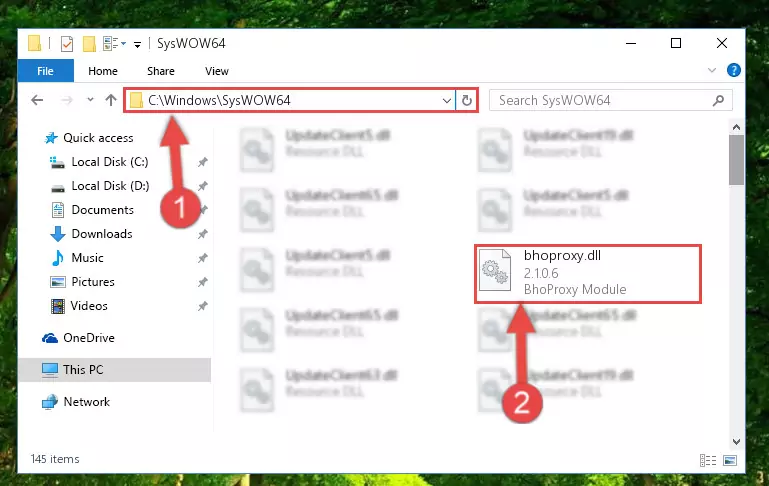Refresh the SysWOW64 folder
Image resolution: width=769 pixels, height=486 pixels.
(x=466, y=101)
